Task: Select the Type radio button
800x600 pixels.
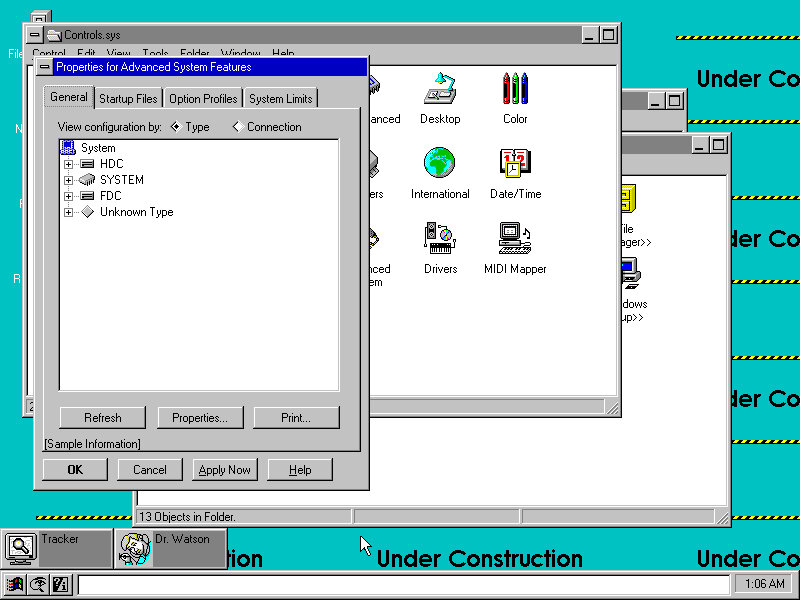Action: click(x=176, y=127)
